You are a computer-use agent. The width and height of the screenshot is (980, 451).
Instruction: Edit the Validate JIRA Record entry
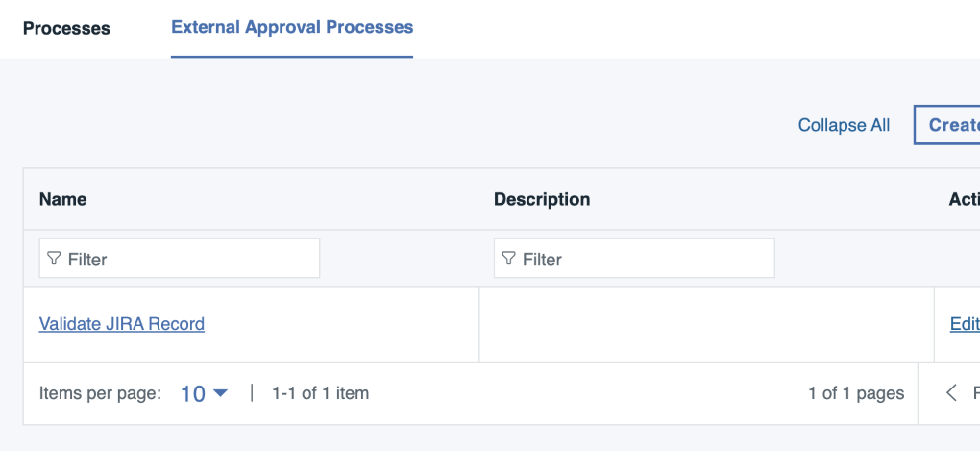(x=964, y=324)
